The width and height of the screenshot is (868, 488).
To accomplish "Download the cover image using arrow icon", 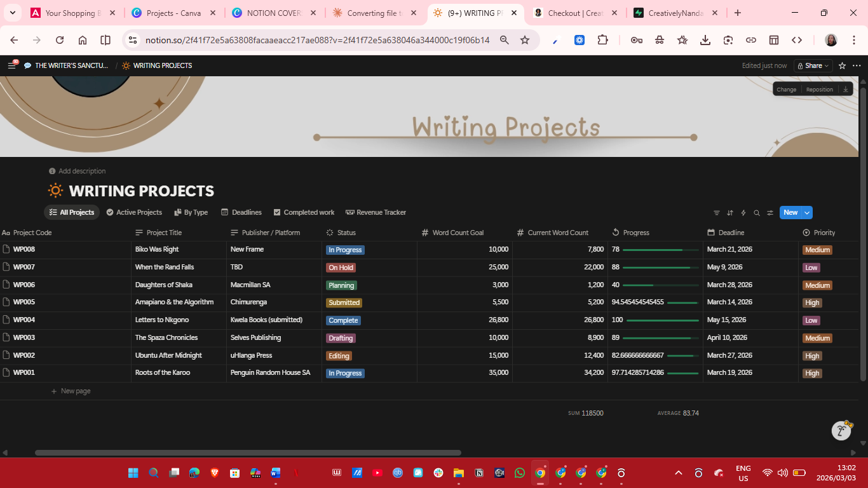I will (x=845, y=90).
